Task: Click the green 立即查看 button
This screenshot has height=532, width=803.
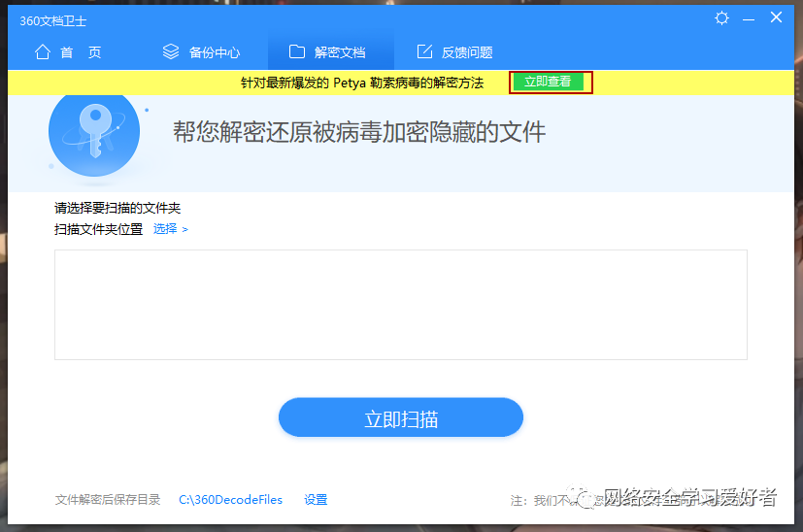Action: click(548, 82)
